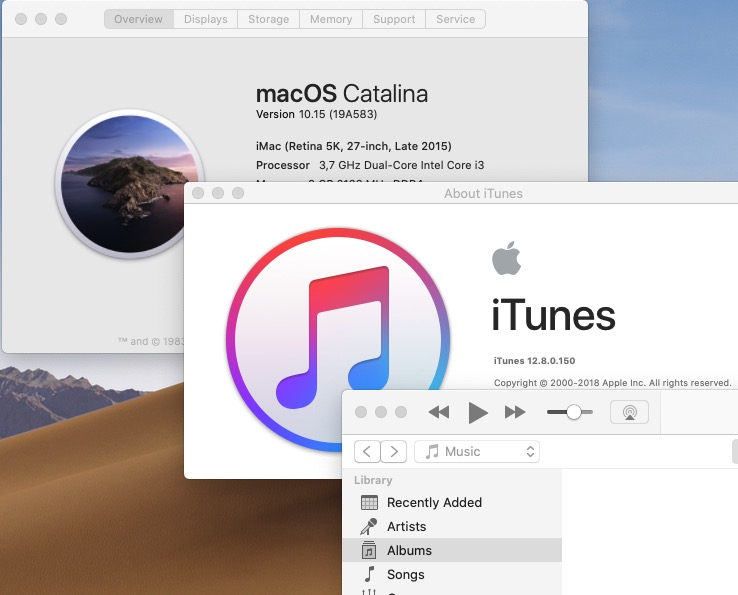Click the Albums stack icon
The height and width of the screenshot is (595, 738).
(x=369, y=550)
